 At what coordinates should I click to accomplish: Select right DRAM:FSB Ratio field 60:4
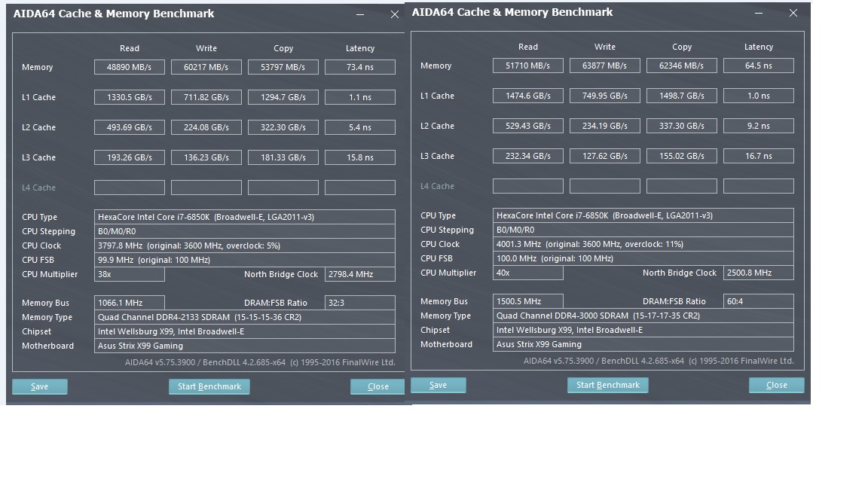759,301
